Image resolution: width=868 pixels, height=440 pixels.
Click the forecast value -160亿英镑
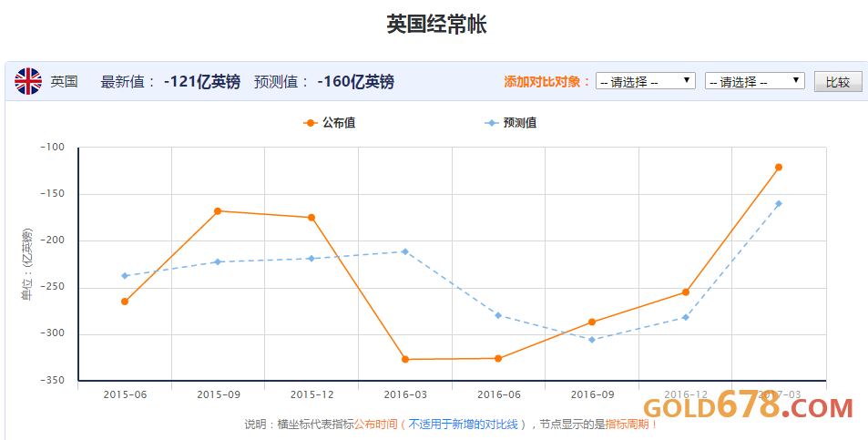(355, 82)
